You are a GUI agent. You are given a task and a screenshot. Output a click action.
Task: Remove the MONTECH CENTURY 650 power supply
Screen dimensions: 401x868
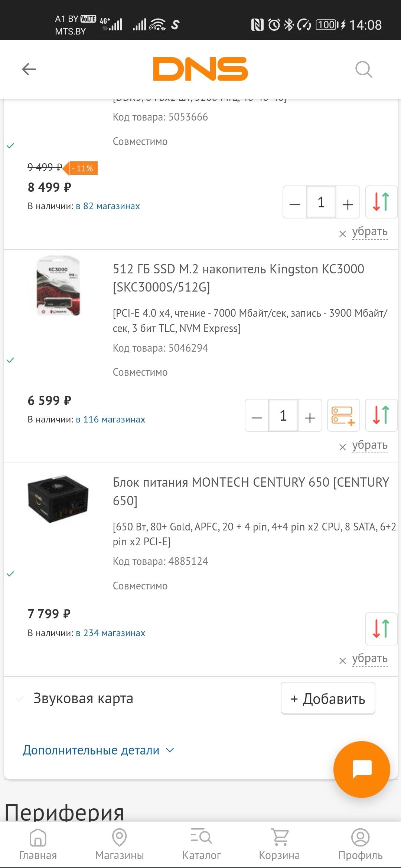tap(369, 658)
